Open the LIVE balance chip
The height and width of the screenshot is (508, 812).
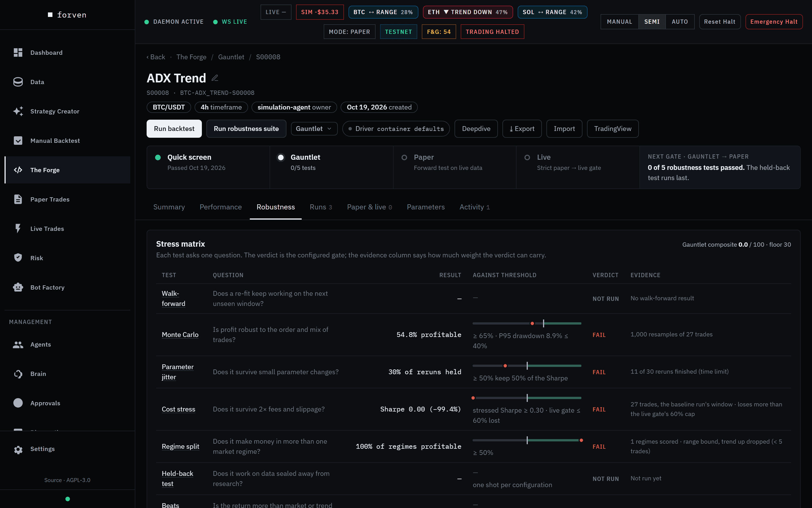point(276,12)
